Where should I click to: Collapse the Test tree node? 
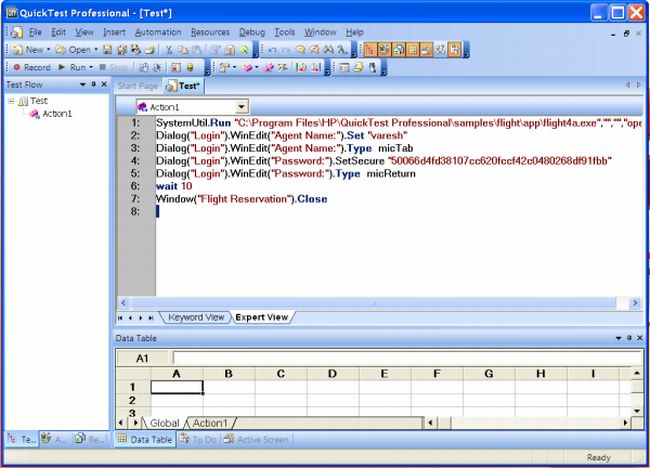11,101
